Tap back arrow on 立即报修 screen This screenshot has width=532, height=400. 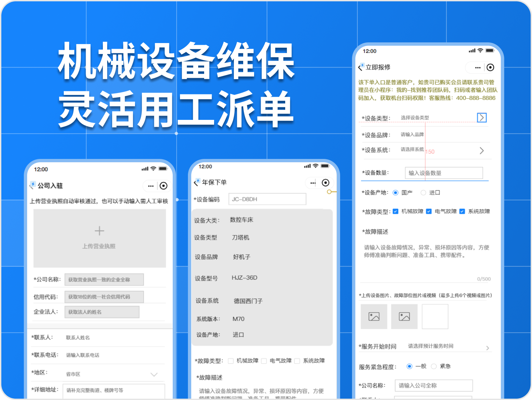361,67
